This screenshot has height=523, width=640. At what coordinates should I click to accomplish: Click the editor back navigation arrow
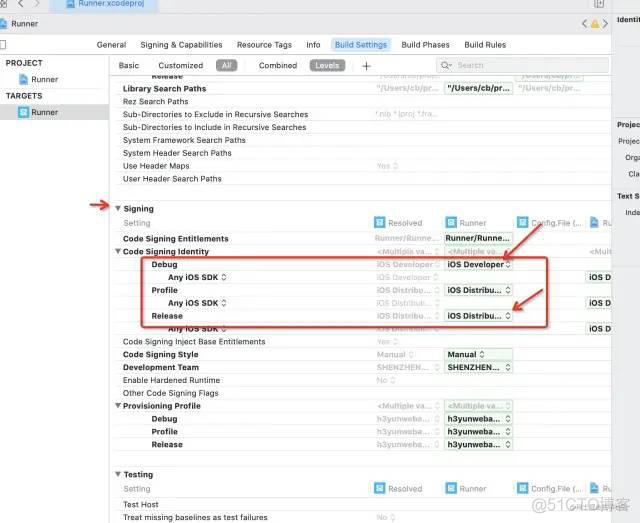20,4
